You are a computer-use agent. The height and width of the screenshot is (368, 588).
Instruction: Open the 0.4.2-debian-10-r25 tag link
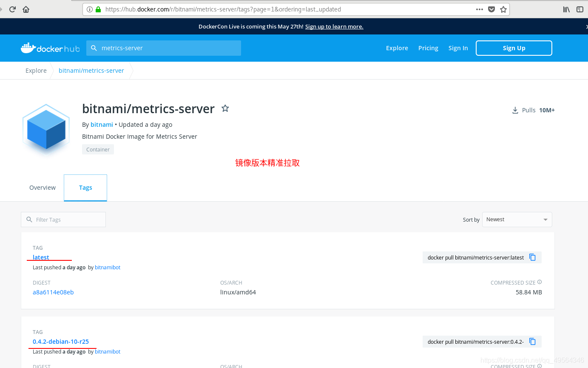click(61, 342)
